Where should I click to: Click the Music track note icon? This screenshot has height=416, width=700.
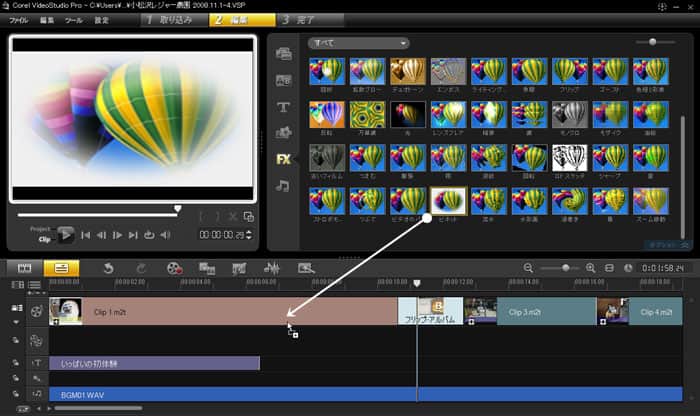(37, 394)
